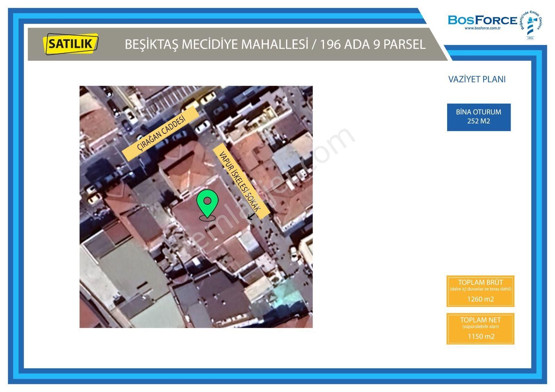Click the daire içi duvarlar subtitle text
The width and height of the screenshot is (555, 392).
pyautogui.click(x=480, y=289)
